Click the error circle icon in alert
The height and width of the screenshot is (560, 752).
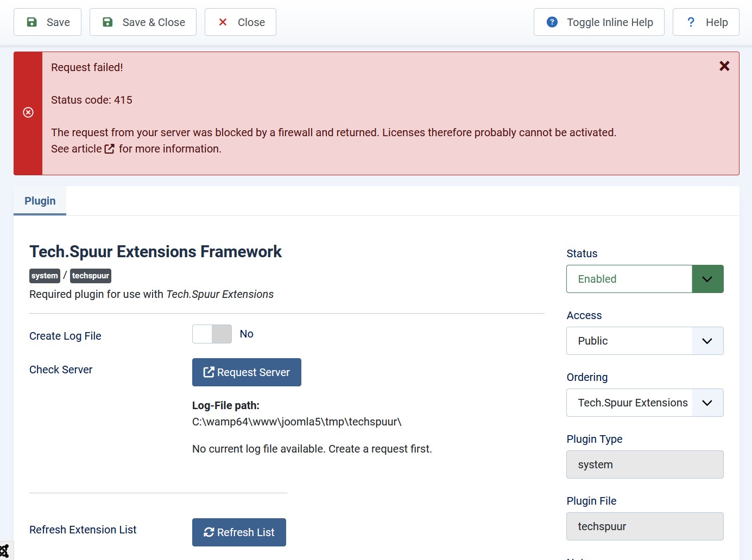(28, 112)
